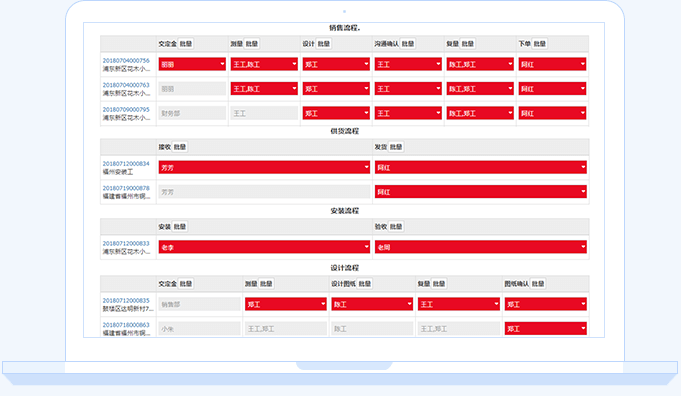The width and height of the screenshot is (681, 396).
Task: Open order link 20180704000756
Action: click(126, 60)
